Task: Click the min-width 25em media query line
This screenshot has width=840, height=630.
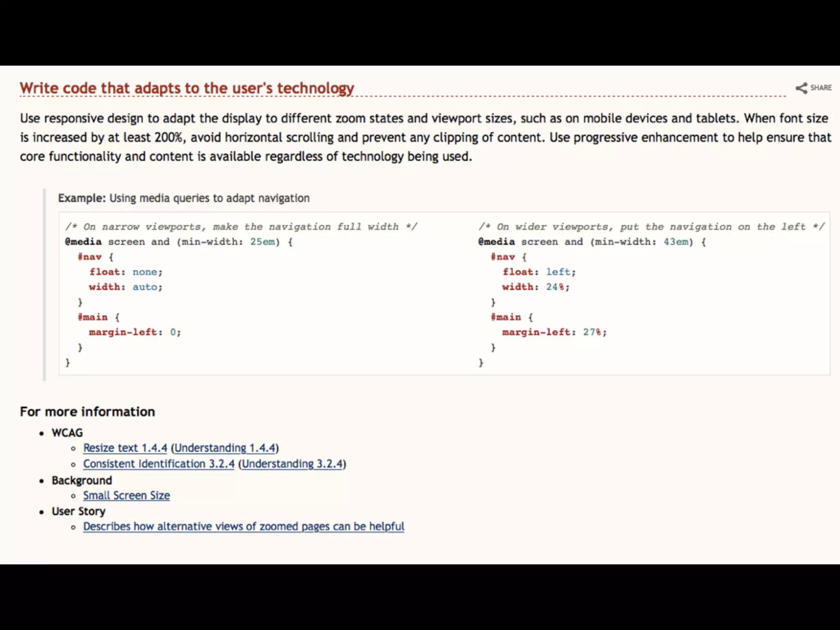Action: point(179,242)
